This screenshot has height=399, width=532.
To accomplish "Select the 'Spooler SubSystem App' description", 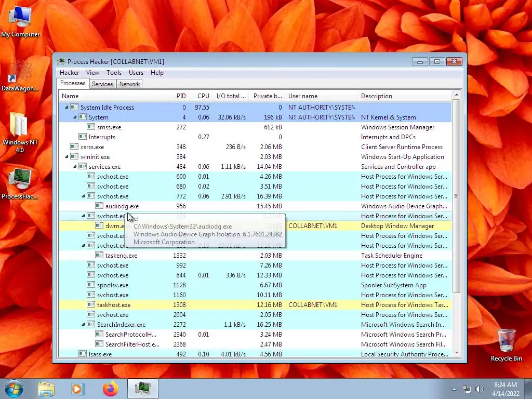I will (394, 285).
